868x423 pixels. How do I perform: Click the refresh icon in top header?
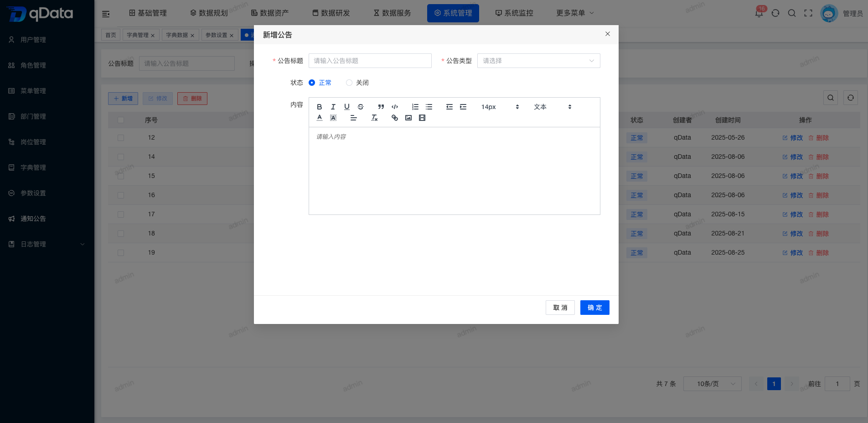(775, 13)
